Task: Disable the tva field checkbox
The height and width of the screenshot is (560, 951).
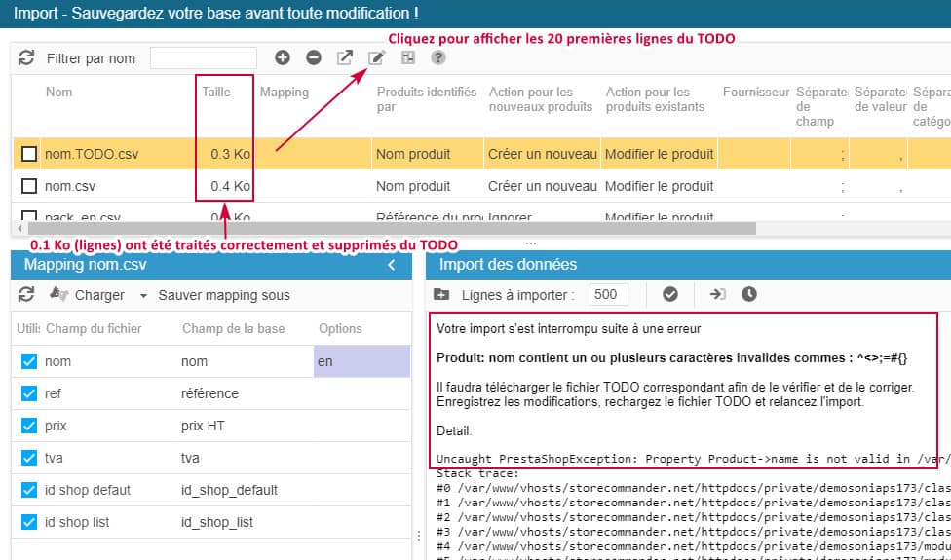Action: click(29, 459)
